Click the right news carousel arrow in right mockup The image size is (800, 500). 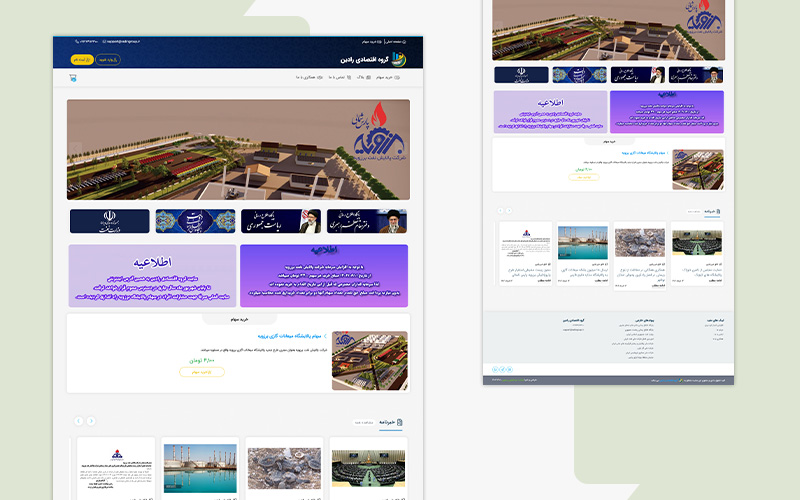point(509,210)
